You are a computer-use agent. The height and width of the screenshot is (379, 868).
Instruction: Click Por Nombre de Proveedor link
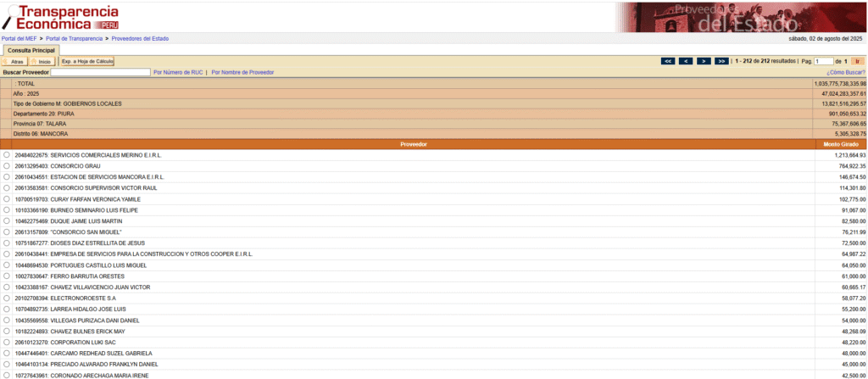click(242, 73)
